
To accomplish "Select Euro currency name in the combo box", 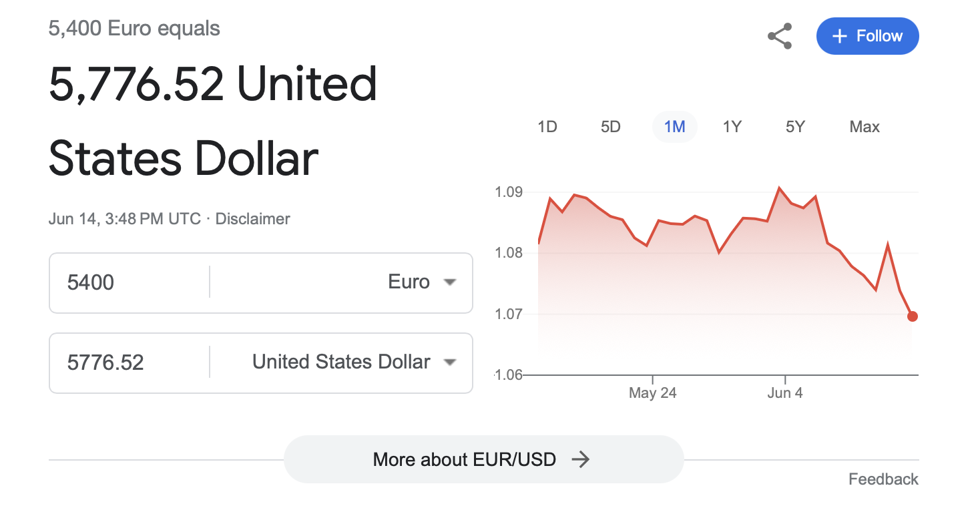I will pos(409,282).
